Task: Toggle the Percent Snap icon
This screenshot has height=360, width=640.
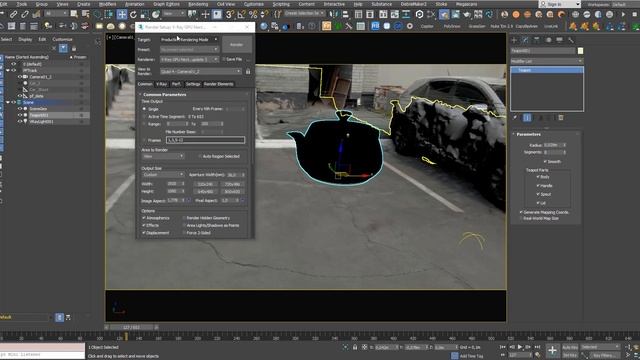Action: click(x=253, y=15)
